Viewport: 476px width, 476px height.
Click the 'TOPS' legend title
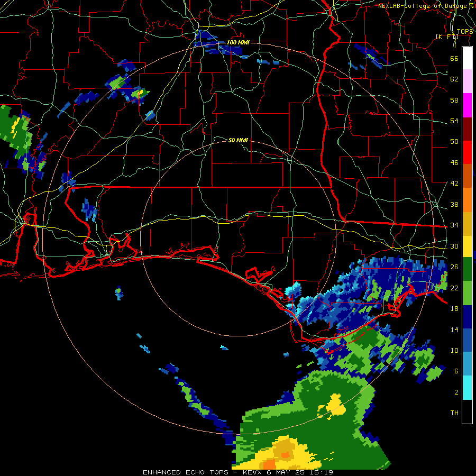coord(465,32)
